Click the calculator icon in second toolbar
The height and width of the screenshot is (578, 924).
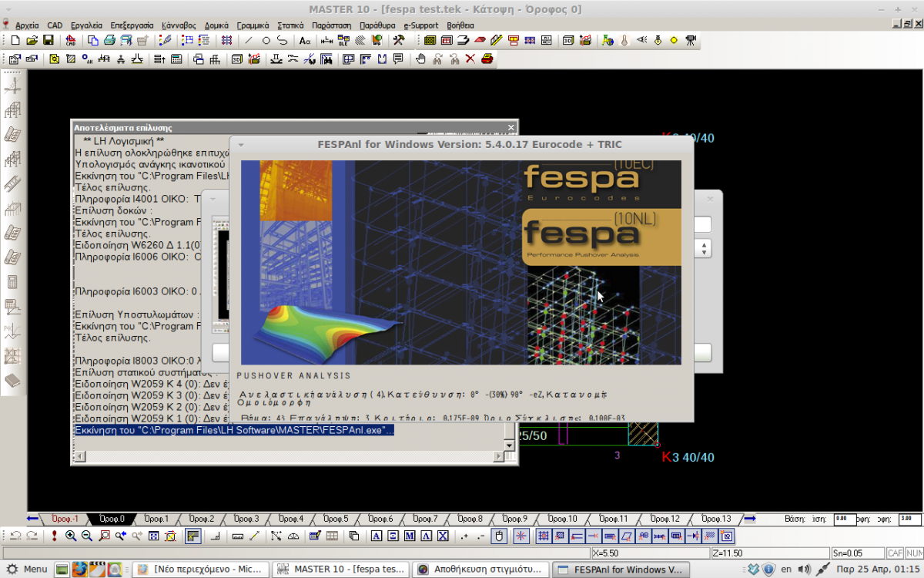click(x=176, y=59)
